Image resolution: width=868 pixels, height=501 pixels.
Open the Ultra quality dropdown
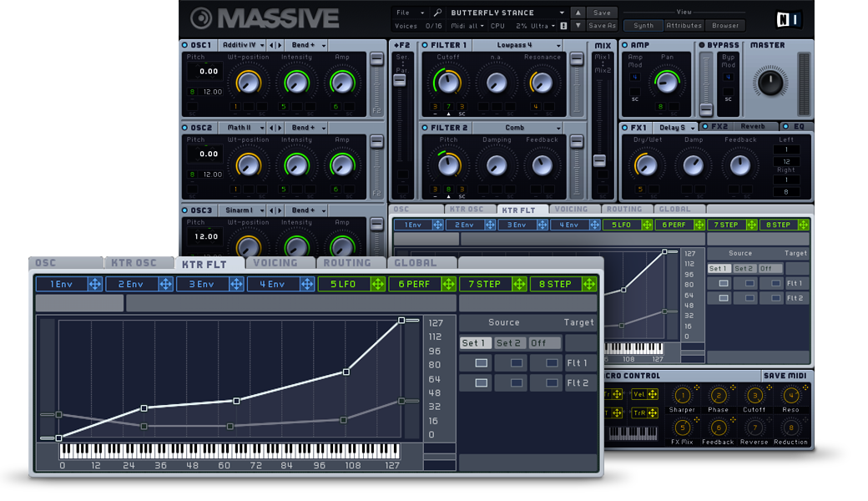point(543,26)
